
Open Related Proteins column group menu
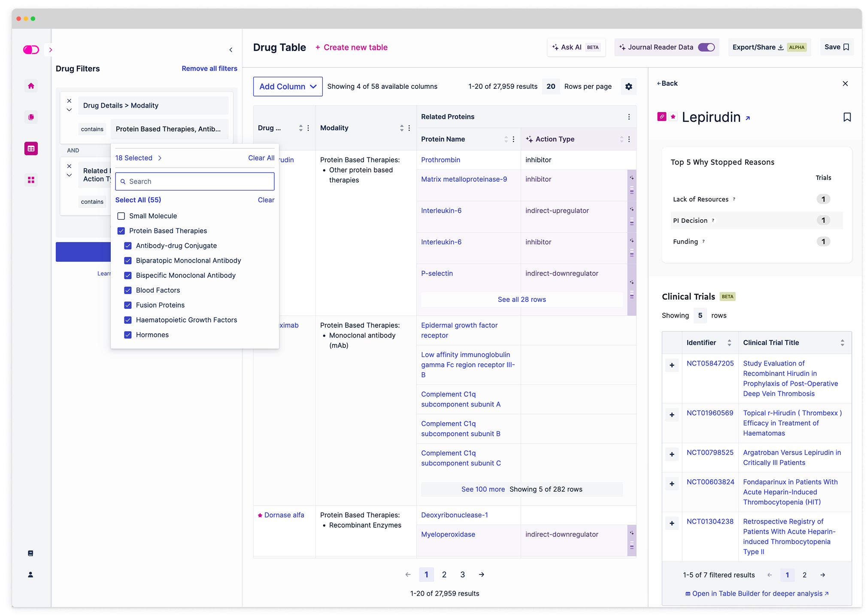(629, 117)
